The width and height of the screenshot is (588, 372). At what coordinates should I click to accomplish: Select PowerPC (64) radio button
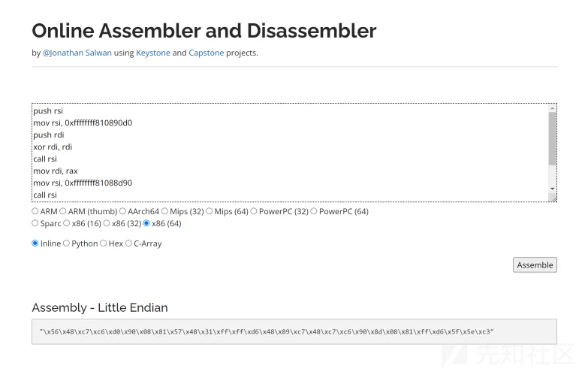[x=314, y=211]
